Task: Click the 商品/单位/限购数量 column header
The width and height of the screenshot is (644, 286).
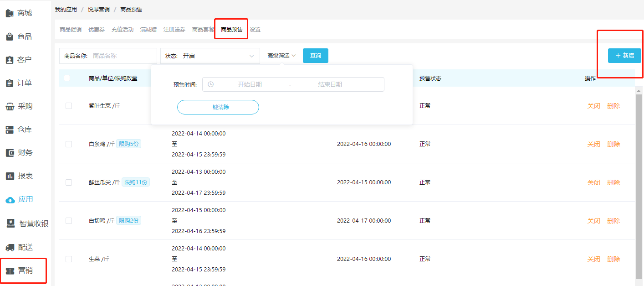Action: coord(113,78)
